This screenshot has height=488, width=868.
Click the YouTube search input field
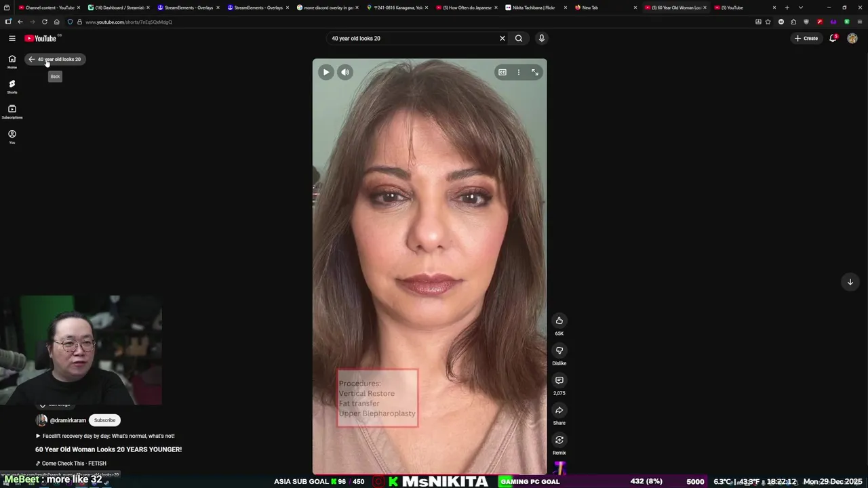[x=412, y=39]
